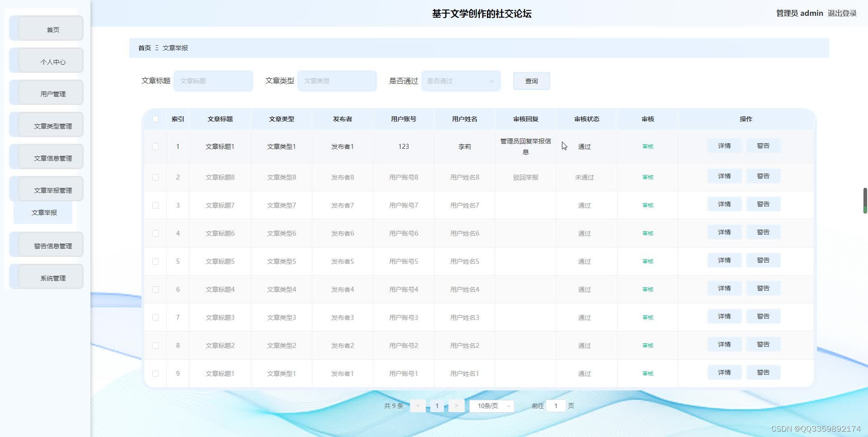
Task: Open 文章类型管理 sidebar menu
Action: 47,125
